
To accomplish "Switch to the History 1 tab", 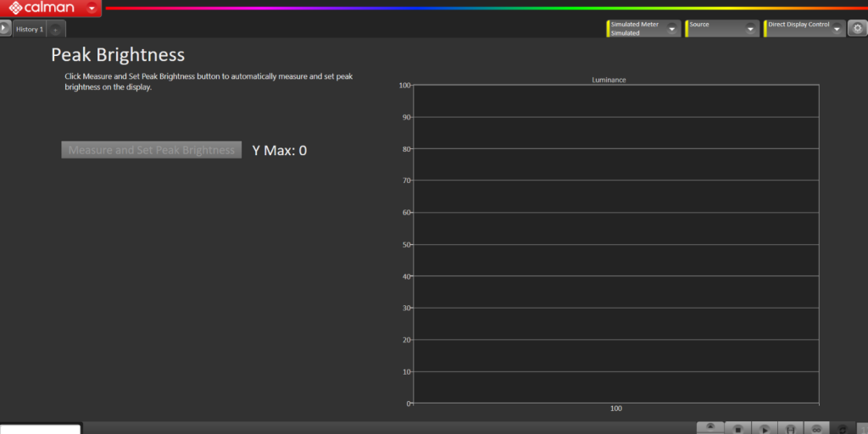I will tap(29, 29).
